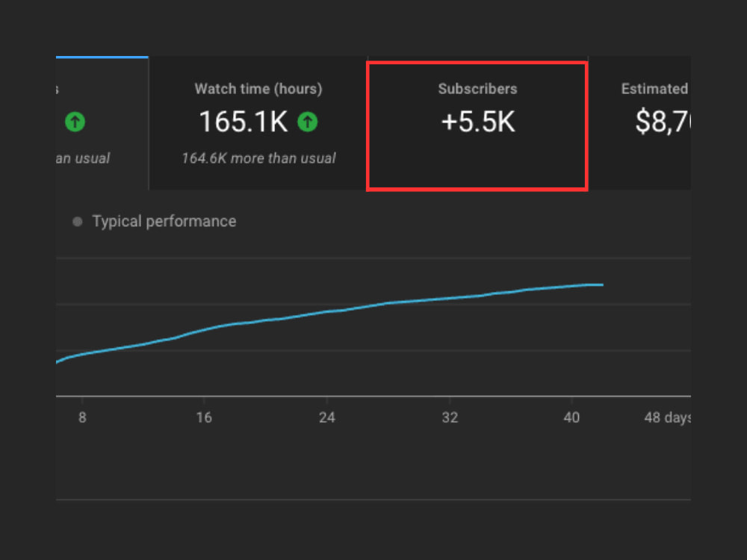The height and width of the screenshot is (560, 747).
Task: Click the Typical performance legend label
Action: tap(164, 221)
